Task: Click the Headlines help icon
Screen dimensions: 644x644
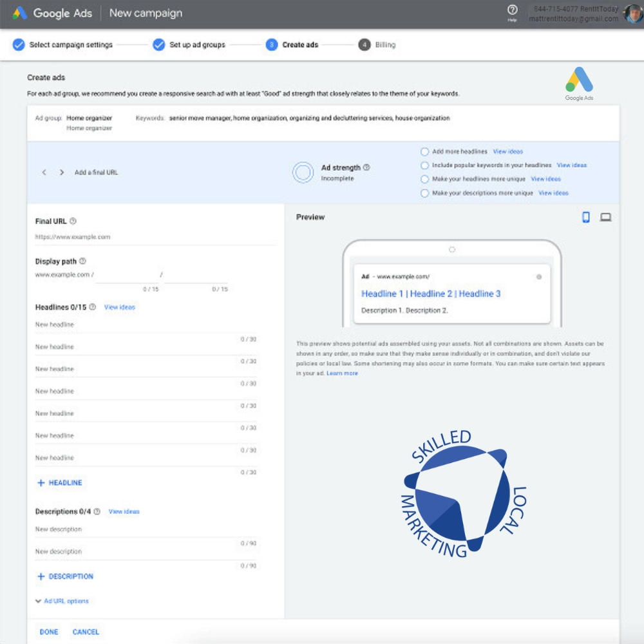Action: tap(92, 307)
